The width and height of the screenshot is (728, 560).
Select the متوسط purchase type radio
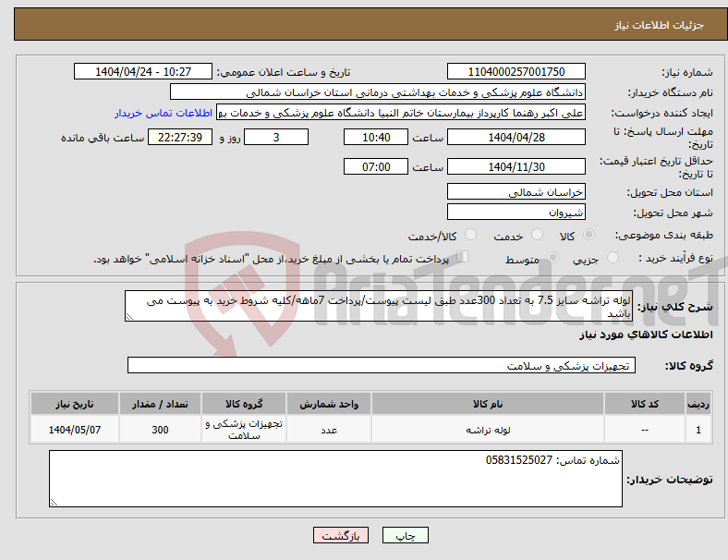(553, 257)
